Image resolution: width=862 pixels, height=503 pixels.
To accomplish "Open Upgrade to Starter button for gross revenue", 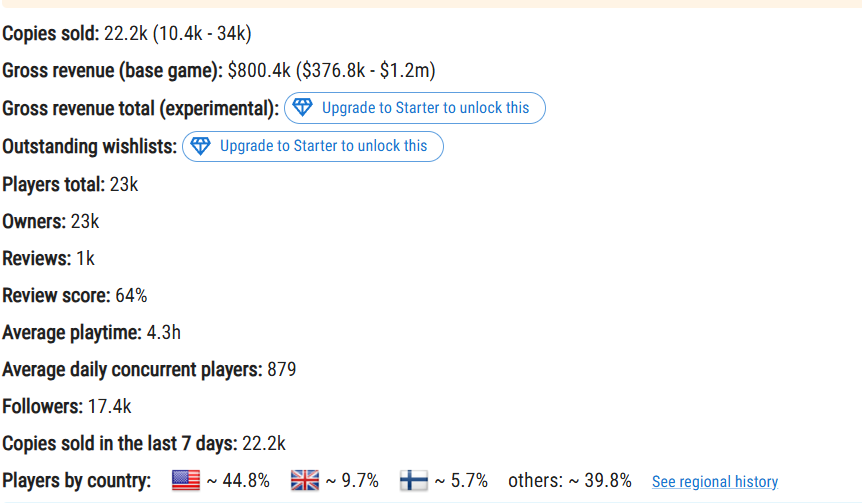I will pyautogui.click(x=415, y=108).
